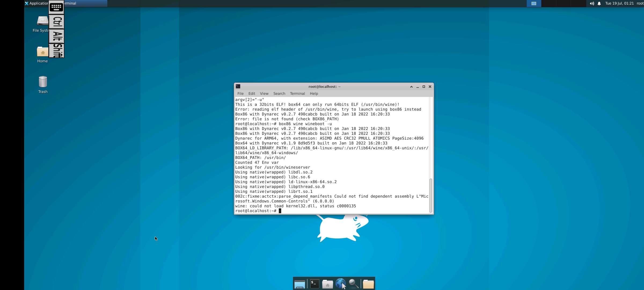Open the Terminal menu in menu bar
This screenshot has width=644, height=290.
(297, 93)
